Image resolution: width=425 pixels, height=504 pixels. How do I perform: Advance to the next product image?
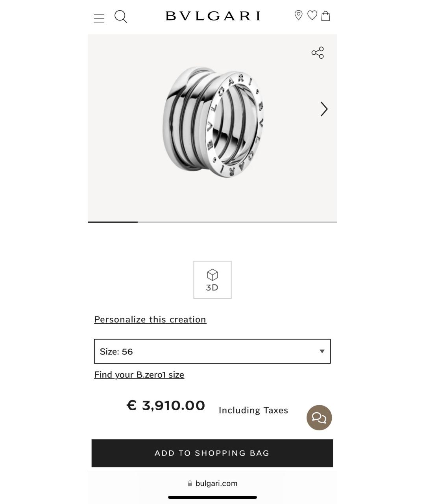[323, 109]
